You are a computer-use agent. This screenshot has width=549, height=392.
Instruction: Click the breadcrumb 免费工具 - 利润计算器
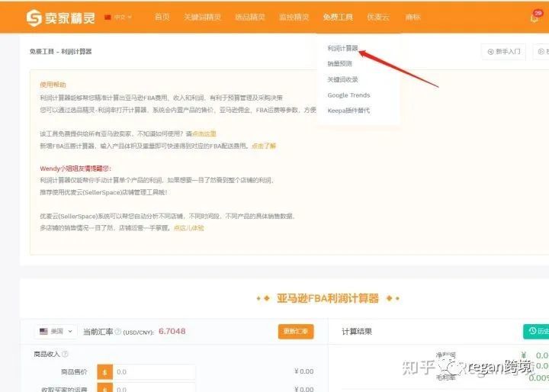click(x=60, y=52)
